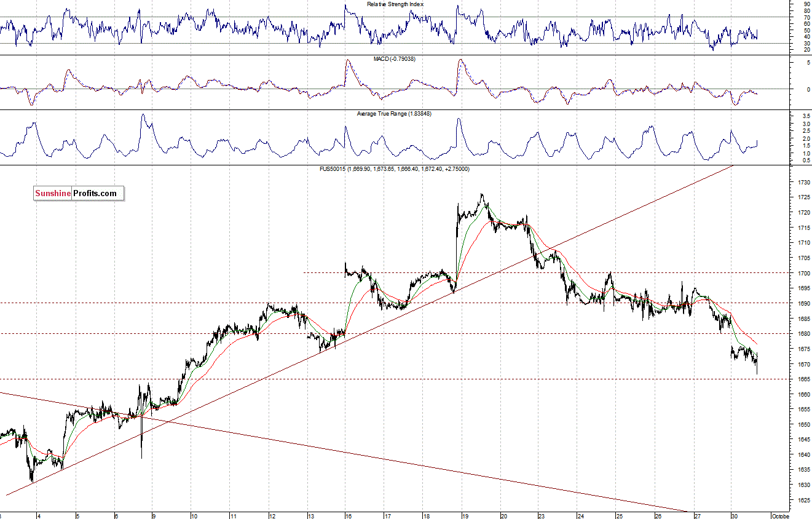Select the date axis label 10

193,515
